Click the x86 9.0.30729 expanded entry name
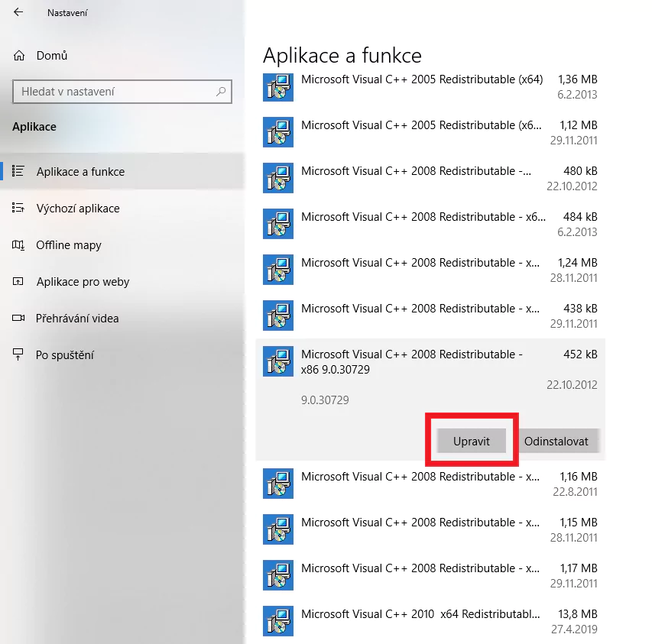 click(411, 361)
